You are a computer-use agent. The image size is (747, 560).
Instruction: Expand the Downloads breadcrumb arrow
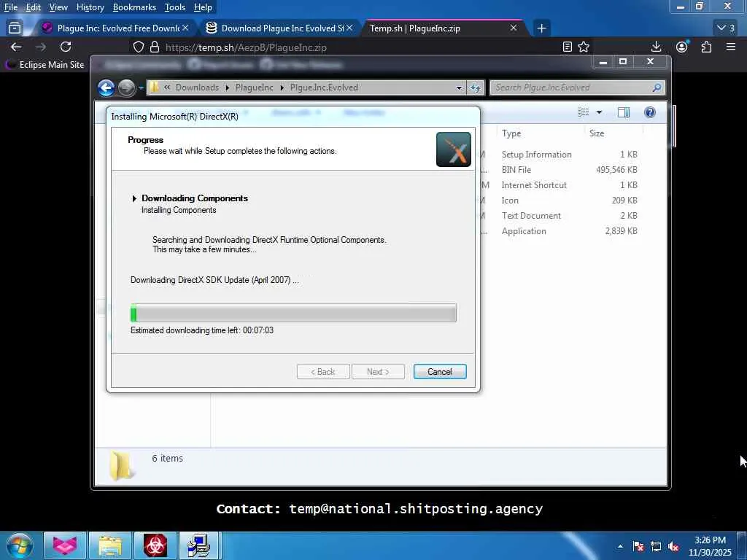tap(228, 87)
